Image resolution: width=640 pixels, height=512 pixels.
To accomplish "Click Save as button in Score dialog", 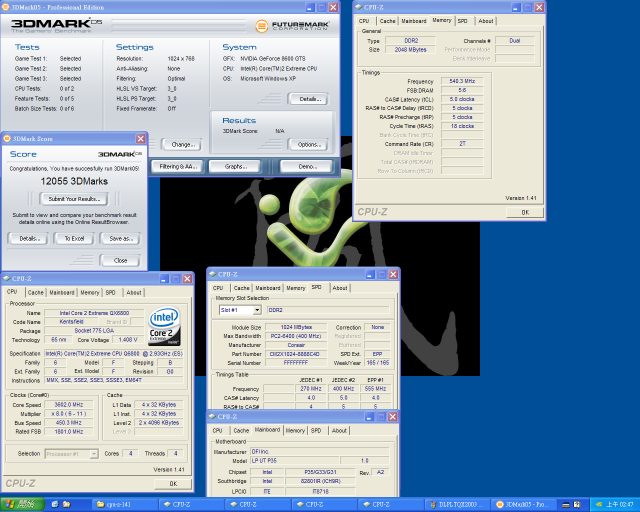I will [120, 238].
